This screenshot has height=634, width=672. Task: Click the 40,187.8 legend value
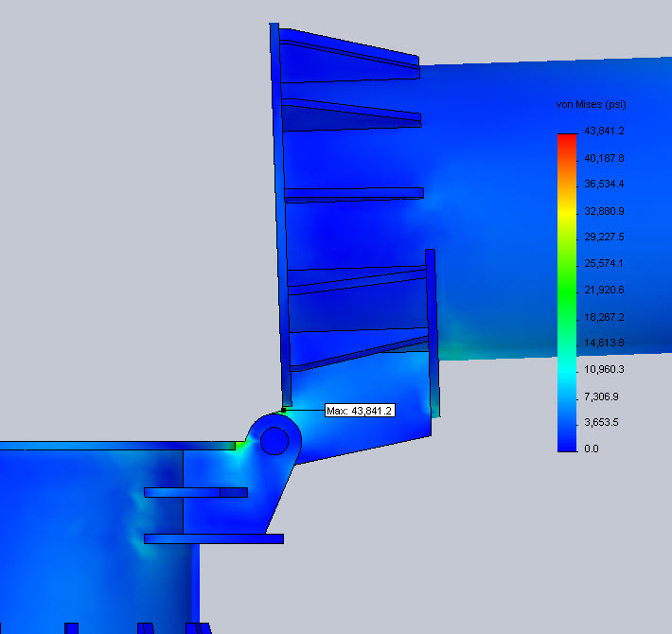click(604, 158)
